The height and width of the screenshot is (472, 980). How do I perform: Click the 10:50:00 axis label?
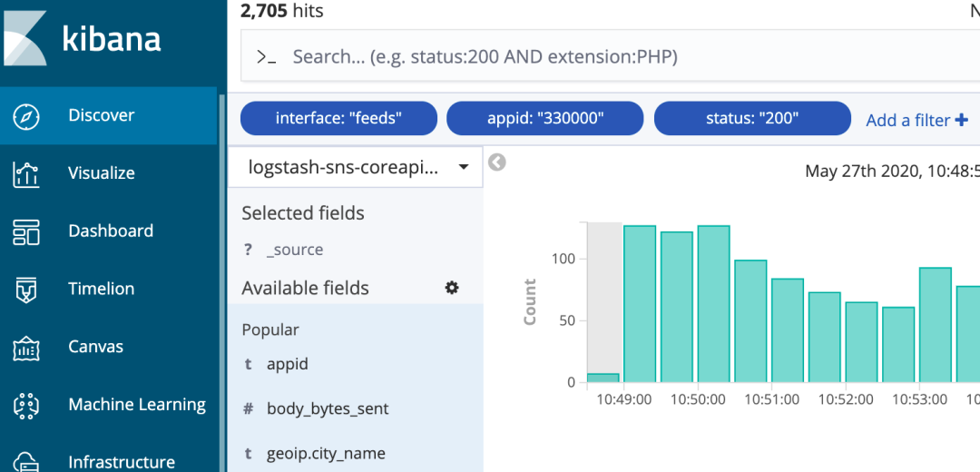(698, 399)
